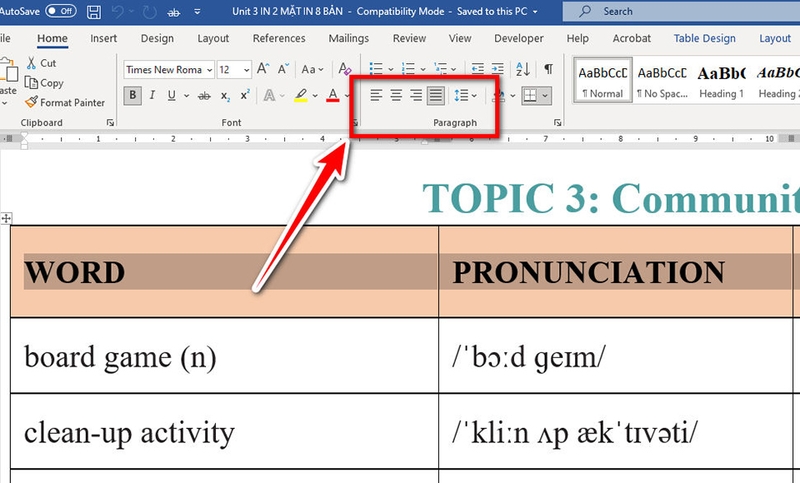Click the PRONUNCIATION header cell

point(615,272)
